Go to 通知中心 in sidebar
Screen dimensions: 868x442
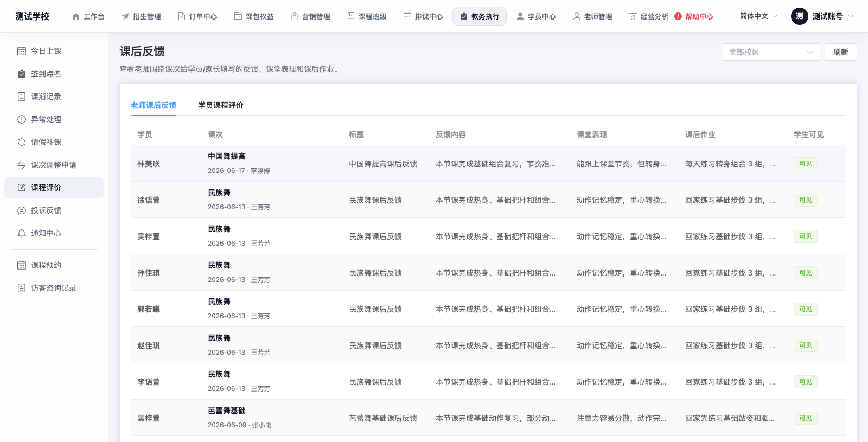tap(54, 233)
